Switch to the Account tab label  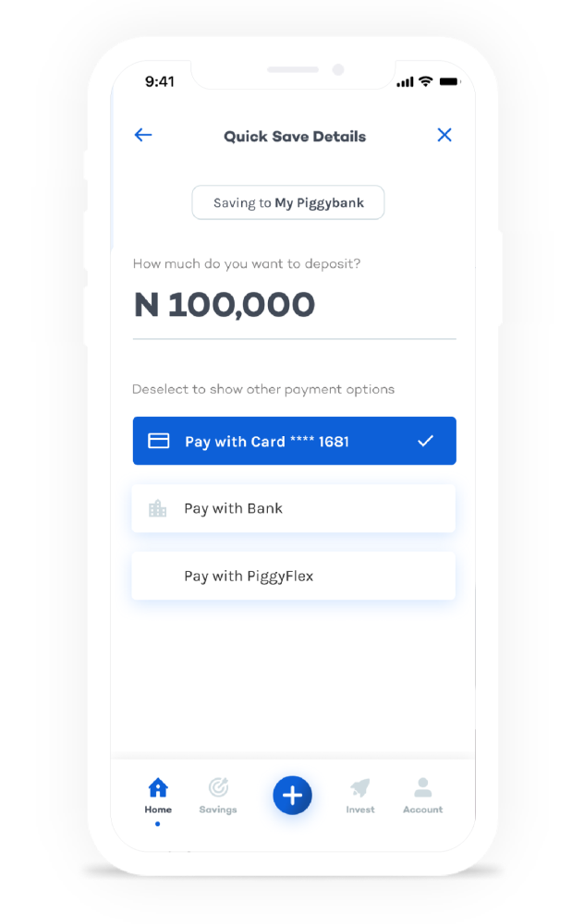(422, 809)
